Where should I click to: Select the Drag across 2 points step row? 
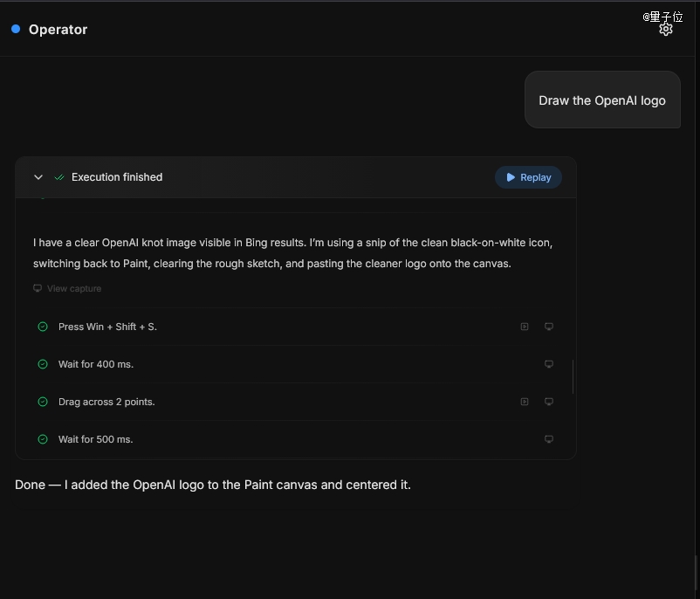coord(262,402)
